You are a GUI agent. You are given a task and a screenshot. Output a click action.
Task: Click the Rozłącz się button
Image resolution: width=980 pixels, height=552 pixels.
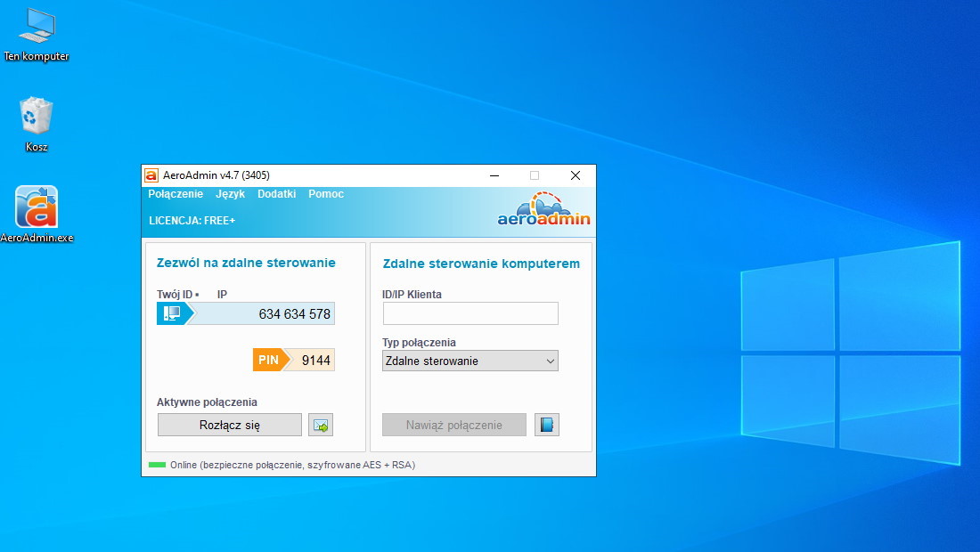[x=229, y=425]
